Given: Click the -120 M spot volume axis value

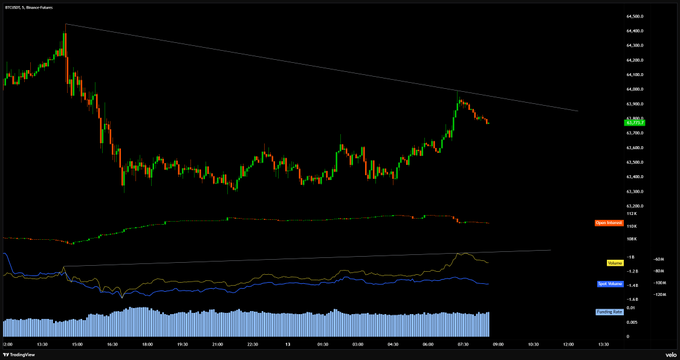Looking at the screenshot, I should [x=660, y=295].
